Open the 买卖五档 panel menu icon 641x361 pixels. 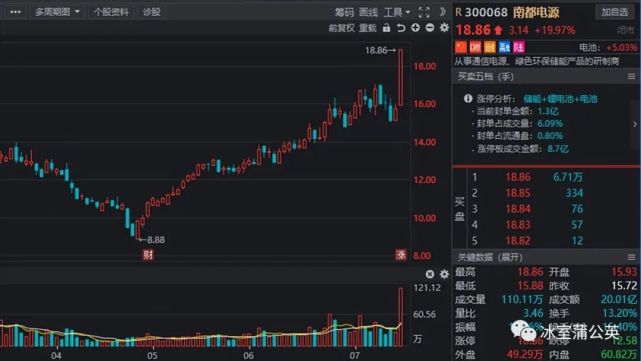point(631,76)
